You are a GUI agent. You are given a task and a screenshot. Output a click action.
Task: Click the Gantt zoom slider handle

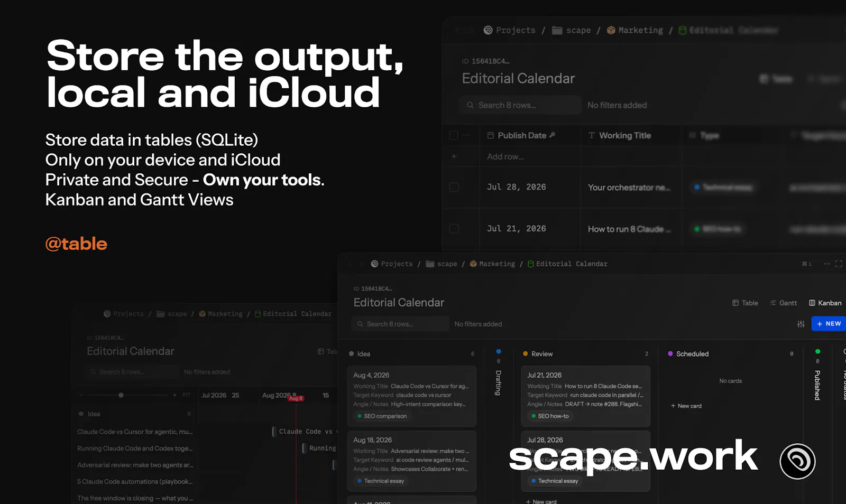(121, 395)
